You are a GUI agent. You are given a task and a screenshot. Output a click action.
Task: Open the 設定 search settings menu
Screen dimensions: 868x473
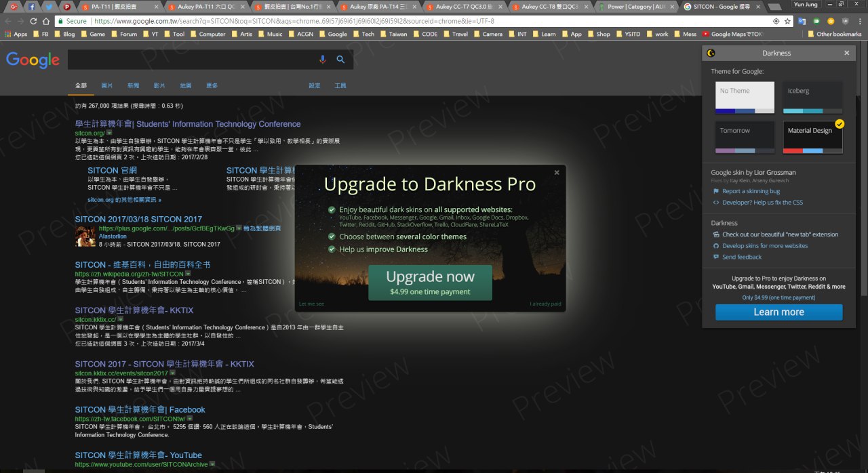coord(314,86)
